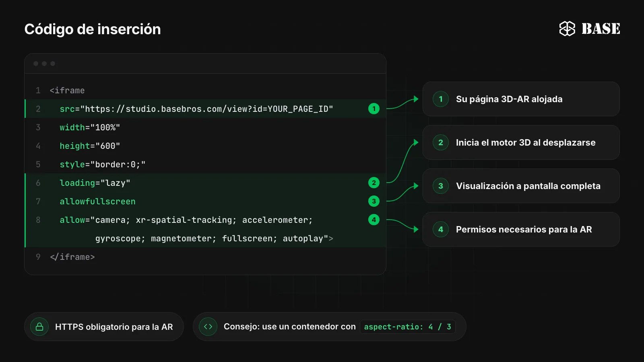Click the height="600" attribute line
Image resolution: width=644 pixels, height=362 pixels.
coord(90,146)
